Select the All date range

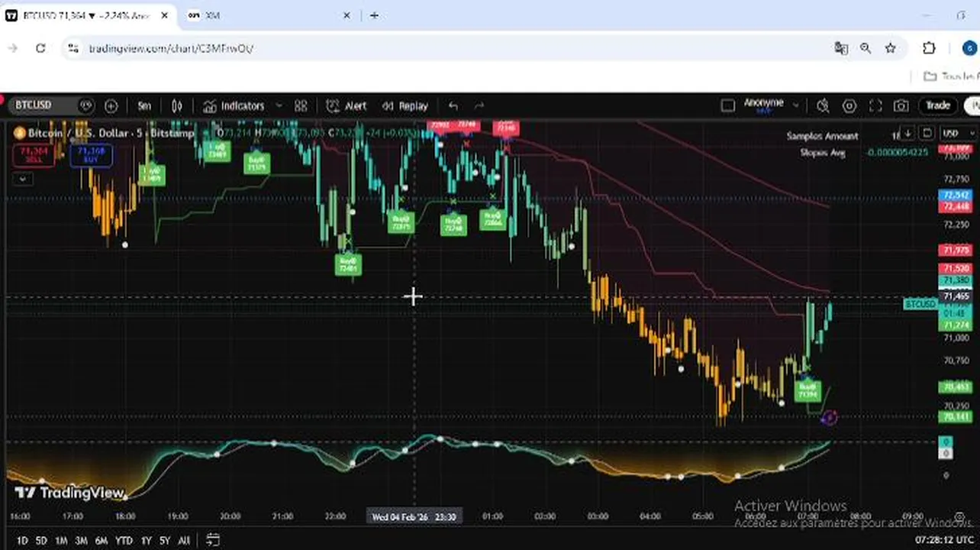tap(184, 541)
